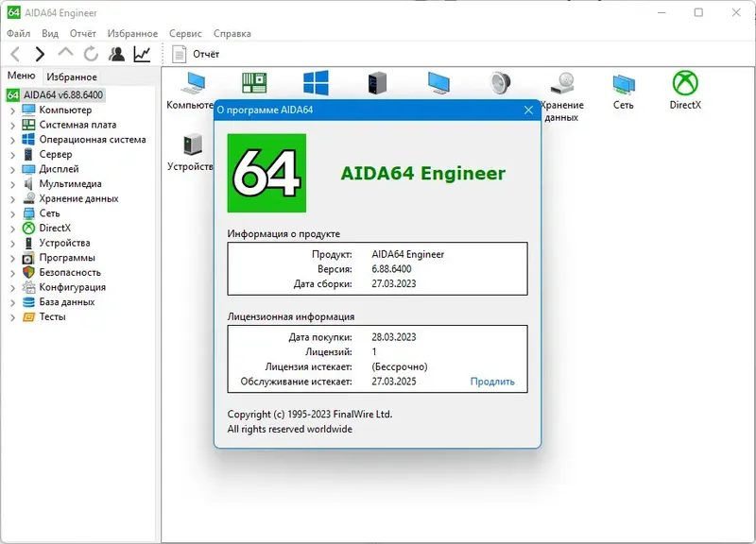Viewport: 756px width, 544px height.
Task: Expand the Системная плата tree node
Action: (13, 126)
